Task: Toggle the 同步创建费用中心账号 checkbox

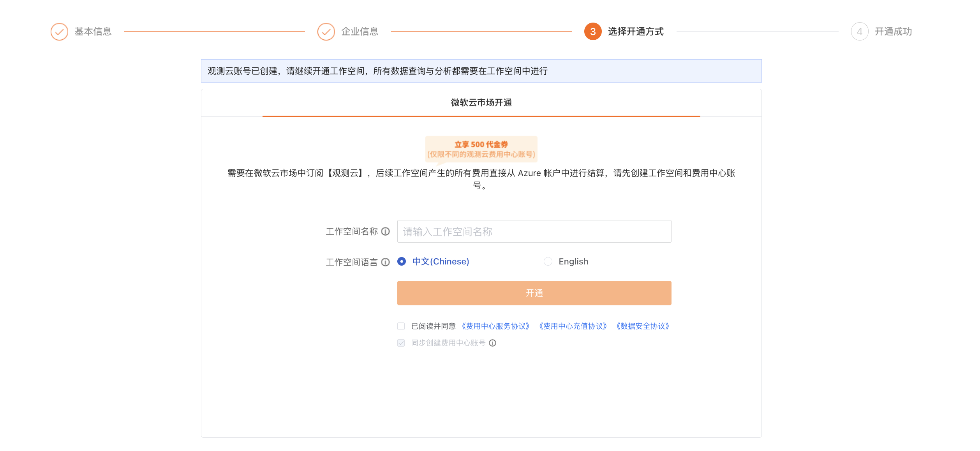Action: pos(401,343)
